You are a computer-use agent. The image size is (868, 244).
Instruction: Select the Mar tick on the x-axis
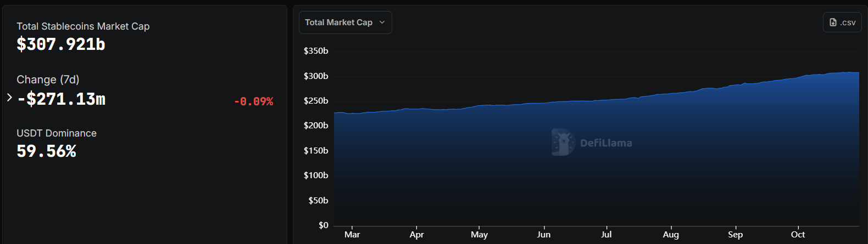pyautogui.click(x=352, y=235)
